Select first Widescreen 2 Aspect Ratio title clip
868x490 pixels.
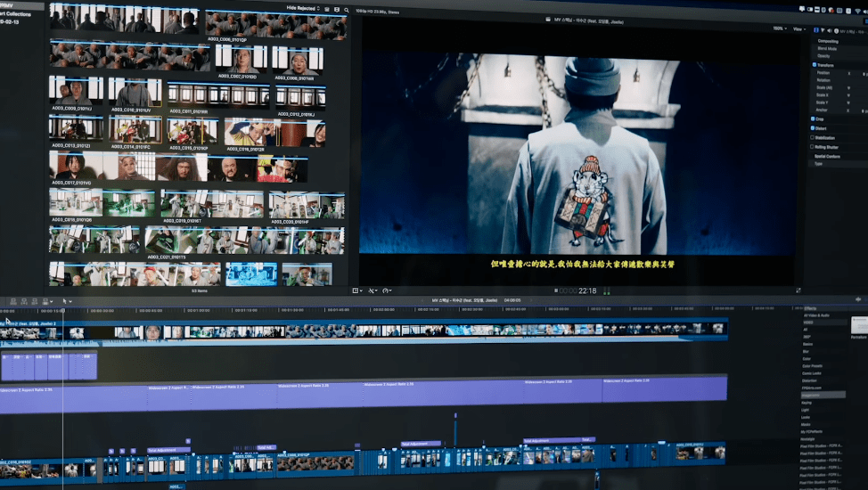pyautogui.click(x=73, y=400)
